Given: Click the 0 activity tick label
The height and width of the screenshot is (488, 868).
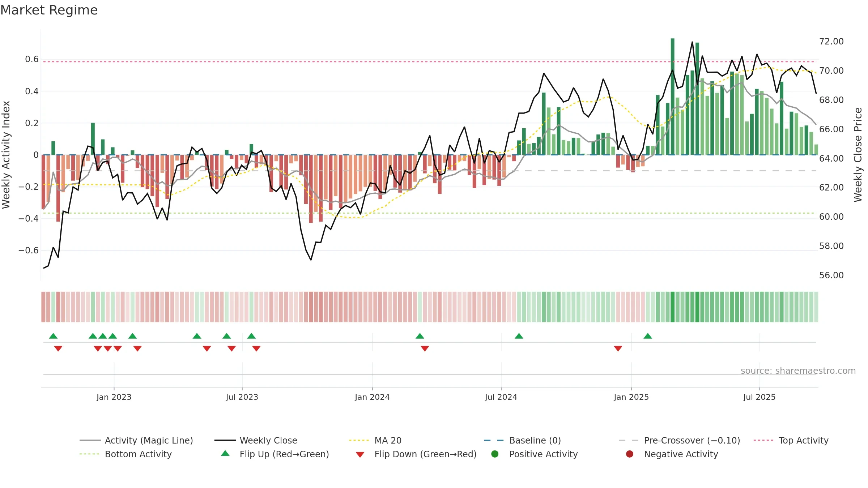Looking at the screenshot, I should coord(36,155).
